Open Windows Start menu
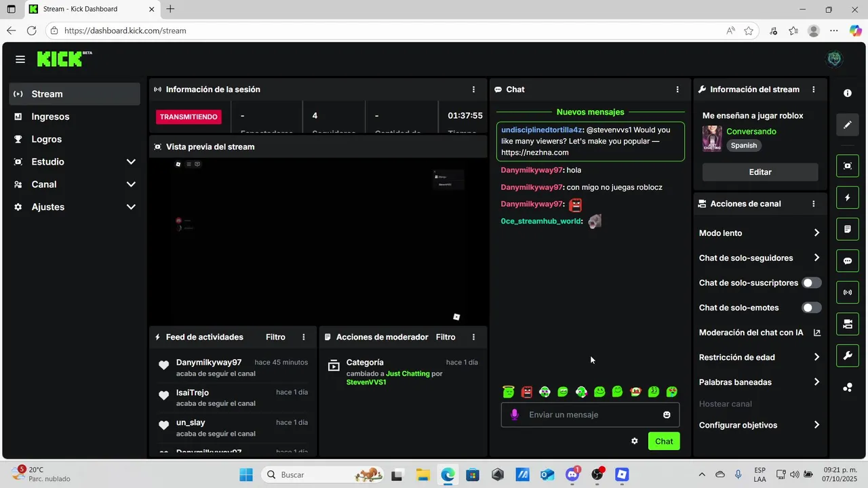The width and height of the screenshot is (868, 488). click(x=246, y=474)
